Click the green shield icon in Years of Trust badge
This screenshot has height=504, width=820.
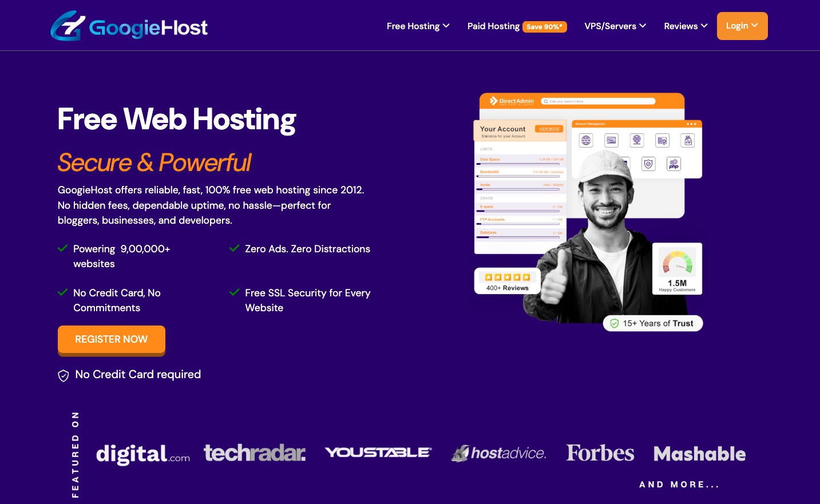point(614,323)
